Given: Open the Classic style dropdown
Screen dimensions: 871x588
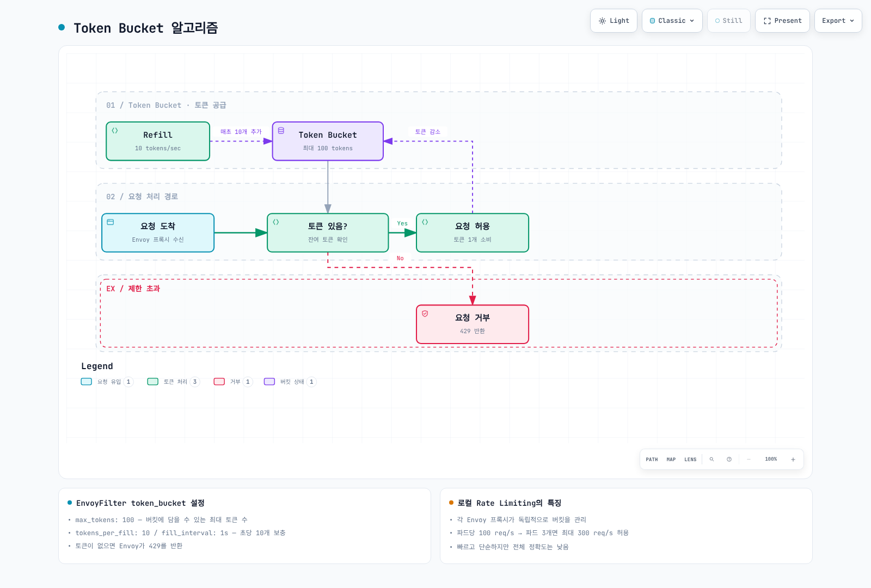Looking at the screenshot, I should click(x=672, y=21).
